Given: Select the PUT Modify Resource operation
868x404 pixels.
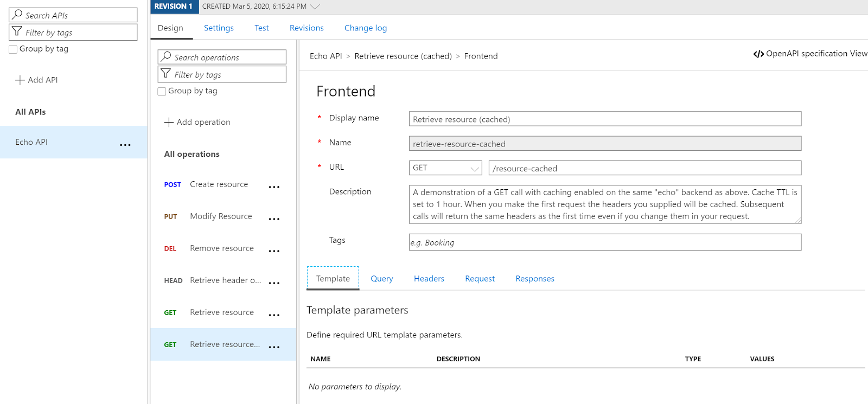Looking at the screenshot, I should (x=221, y=216).
